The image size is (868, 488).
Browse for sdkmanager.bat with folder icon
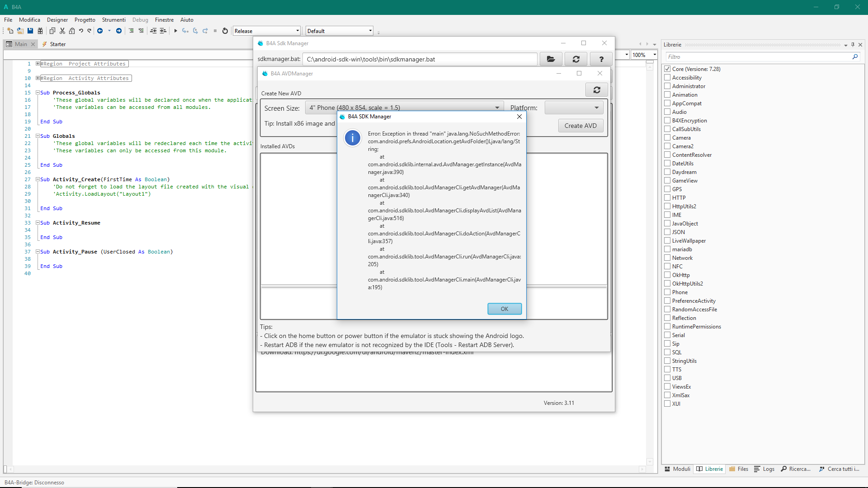point(551,59)
